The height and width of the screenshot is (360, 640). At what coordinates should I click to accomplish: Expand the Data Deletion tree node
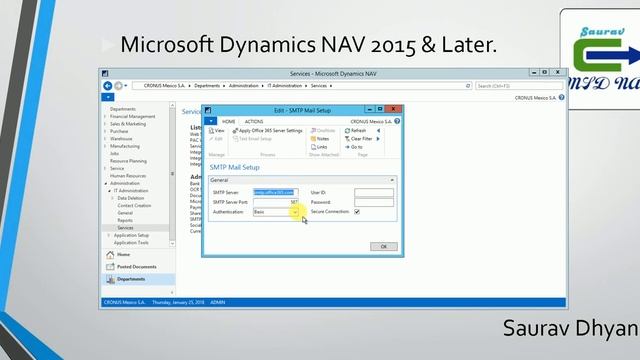[113, 198]
